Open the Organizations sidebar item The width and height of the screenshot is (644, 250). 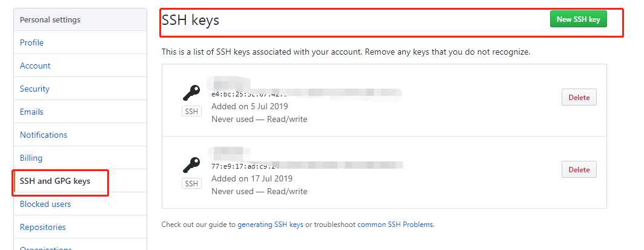tap(45, 248)
